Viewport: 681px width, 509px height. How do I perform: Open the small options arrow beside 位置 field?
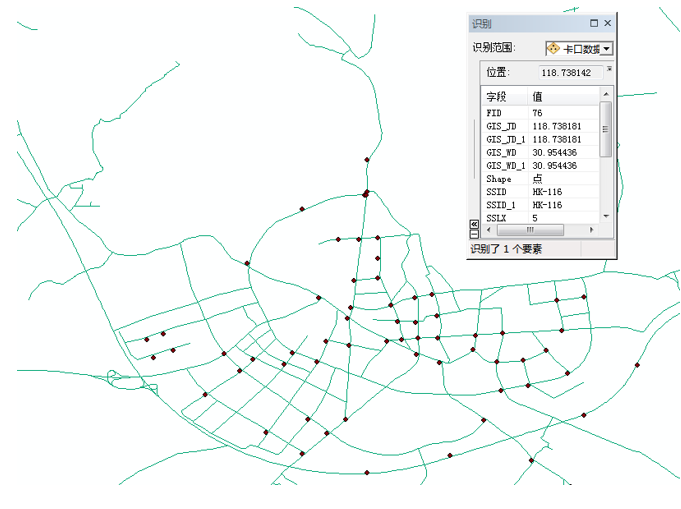coord(609,69)
